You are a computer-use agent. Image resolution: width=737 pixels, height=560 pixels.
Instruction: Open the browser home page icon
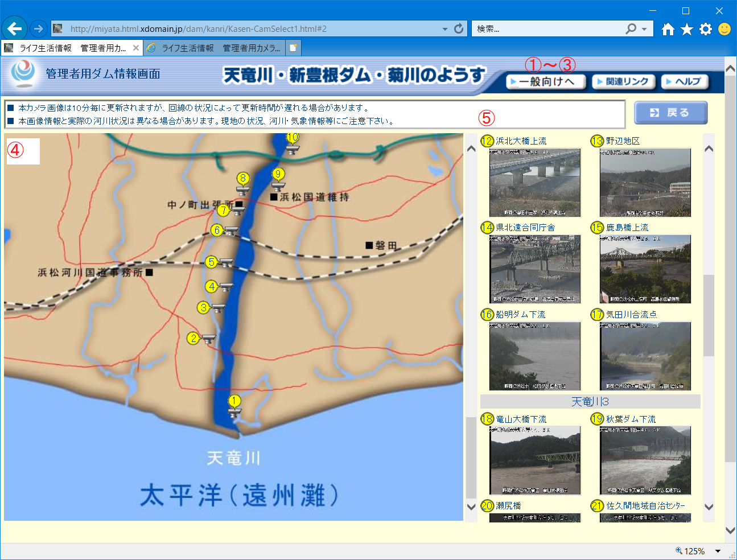pyautogui.click(x=668, y=29)
